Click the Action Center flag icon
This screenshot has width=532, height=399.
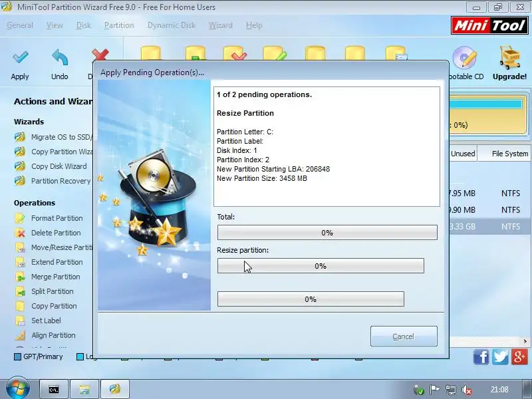click(435, 390)
